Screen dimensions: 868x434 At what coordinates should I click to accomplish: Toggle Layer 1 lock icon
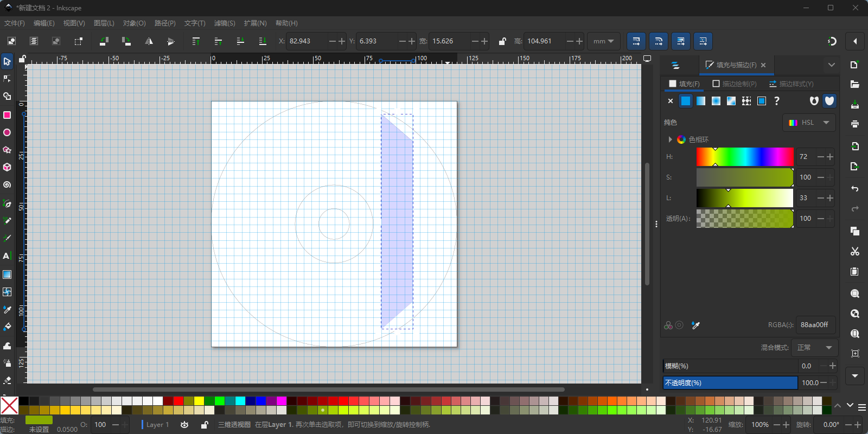click(x=205, y=425)
